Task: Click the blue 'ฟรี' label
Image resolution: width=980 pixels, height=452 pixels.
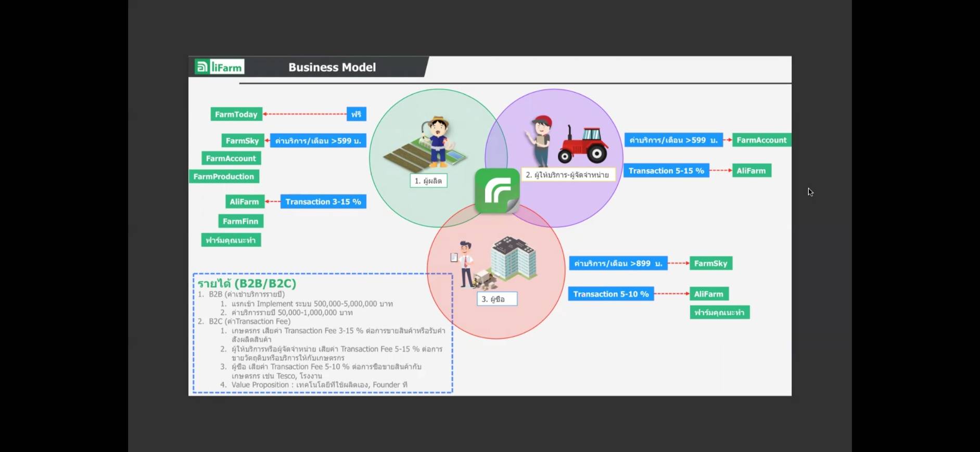Action: tap(357, 114)
